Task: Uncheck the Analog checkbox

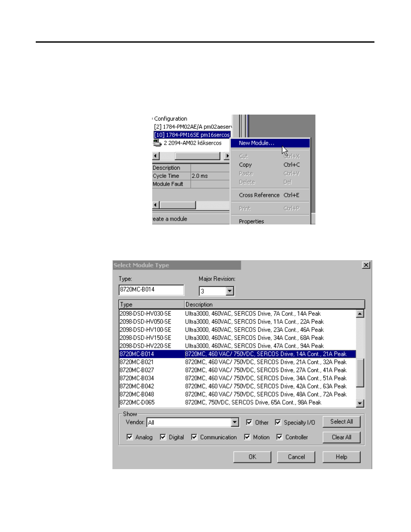Action: pos(129,437)
